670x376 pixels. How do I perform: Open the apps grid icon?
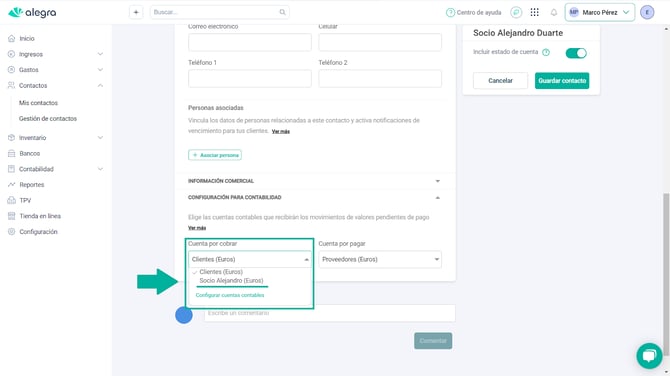(x=535, y=12)
